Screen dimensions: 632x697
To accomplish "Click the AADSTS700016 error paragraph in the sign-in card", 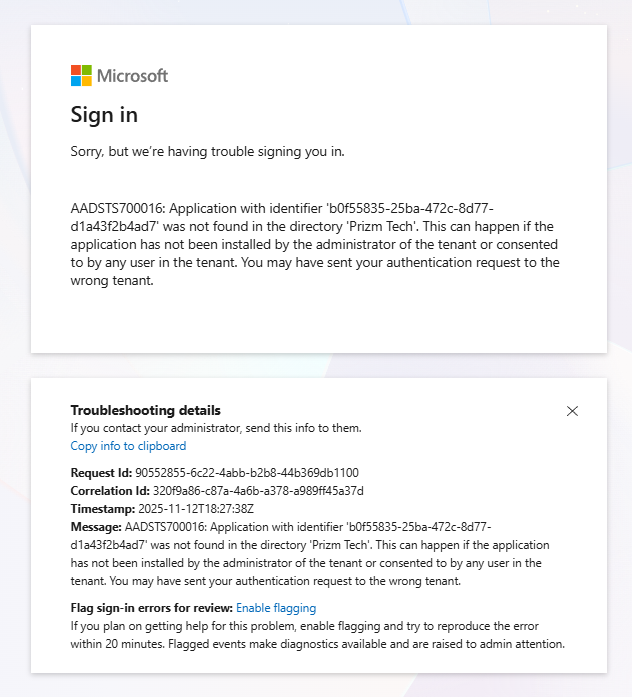I will pyautogui.click(x=315, y=244).
